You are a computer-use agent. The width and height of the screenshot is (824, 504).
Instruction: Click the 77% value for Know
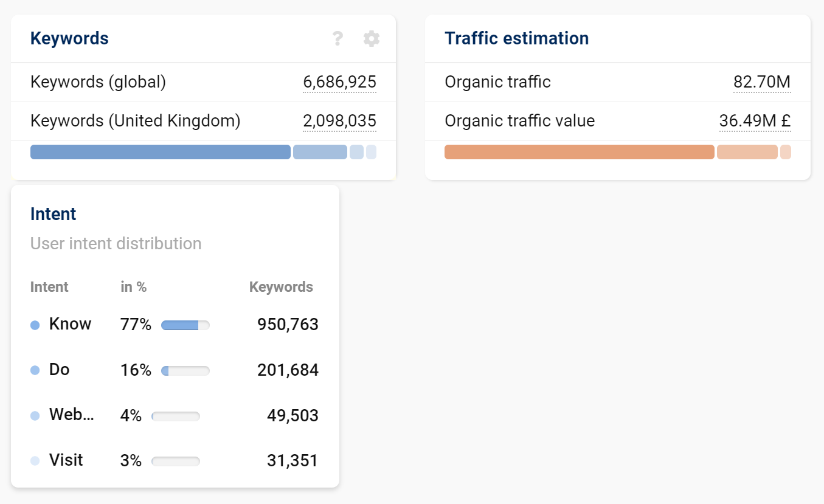click(136, 325)
